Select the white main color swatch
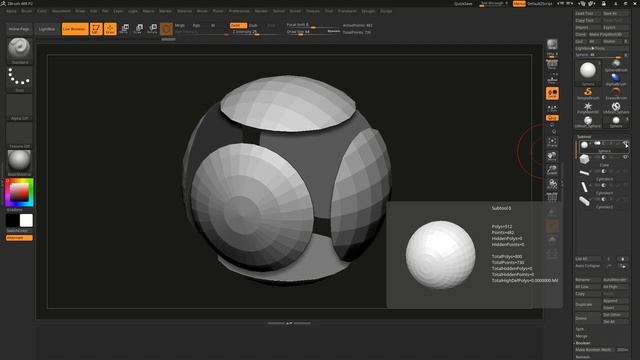Screen dimensions: 640x360 [26, 220]
